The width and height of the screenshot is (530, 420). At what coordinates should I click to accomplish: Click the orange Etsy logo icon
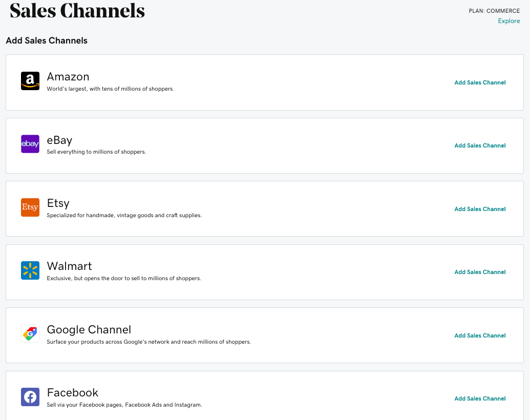pyautogui.click(x=30, y=207)
